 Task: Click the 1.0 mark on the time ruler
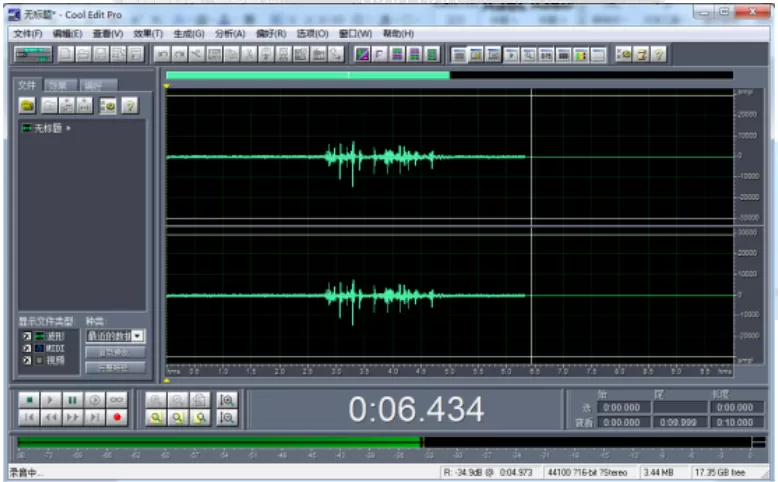coord(223,371)
